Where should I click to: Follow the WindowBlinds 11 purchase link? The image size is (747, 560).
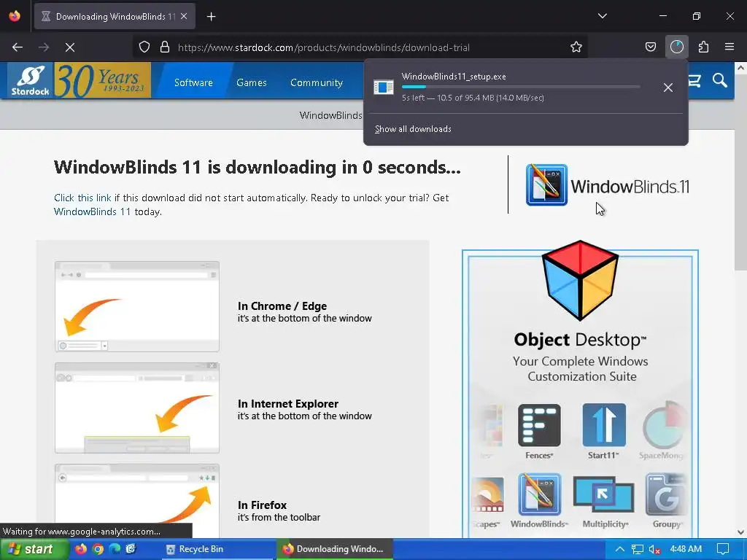coord(92,211)
